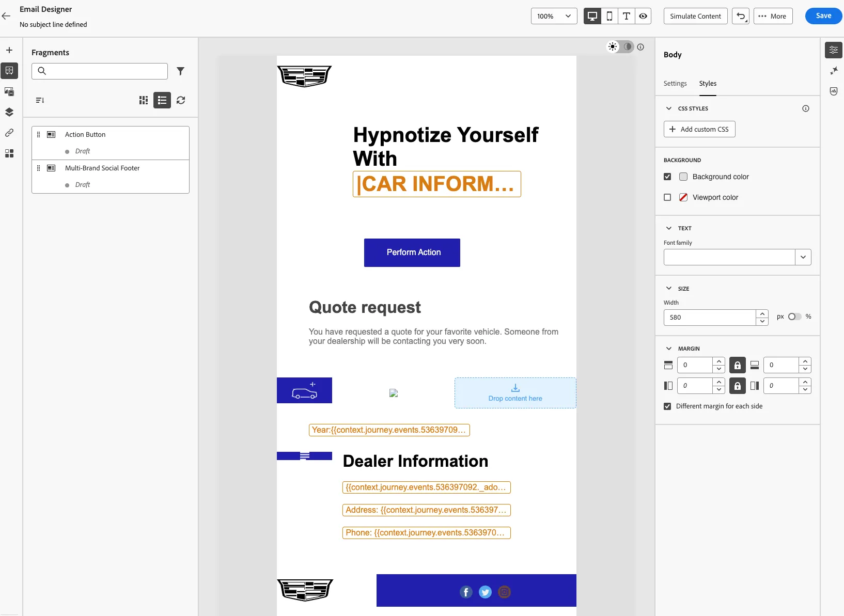Open the settings sliders icon on right rail
The height and width of the screenshot is (616, 844).
coord(834,50)
